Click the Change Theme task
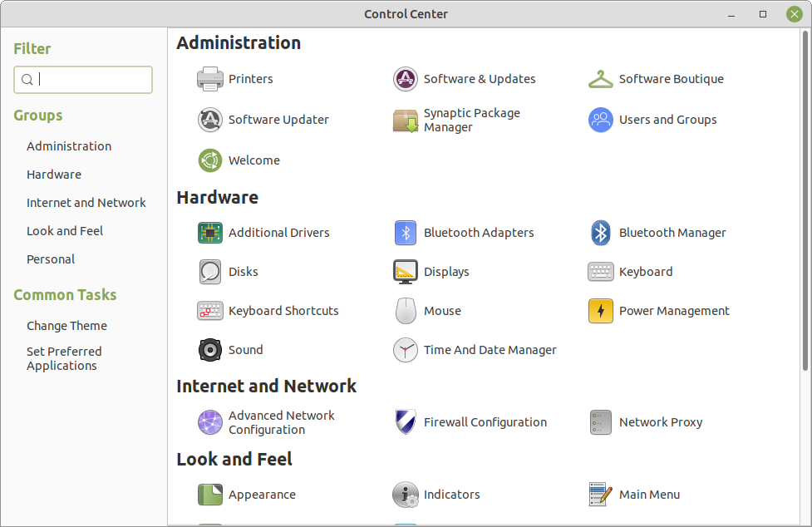Viewport: 812px width, 527px height. pyautogui.click(x=66, y=325)
